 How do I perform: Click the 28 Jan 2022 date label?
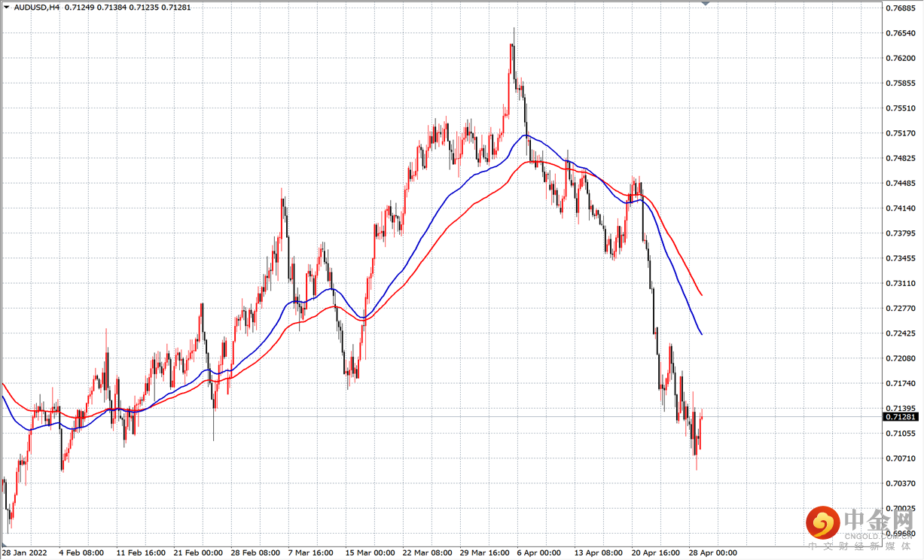25,552
